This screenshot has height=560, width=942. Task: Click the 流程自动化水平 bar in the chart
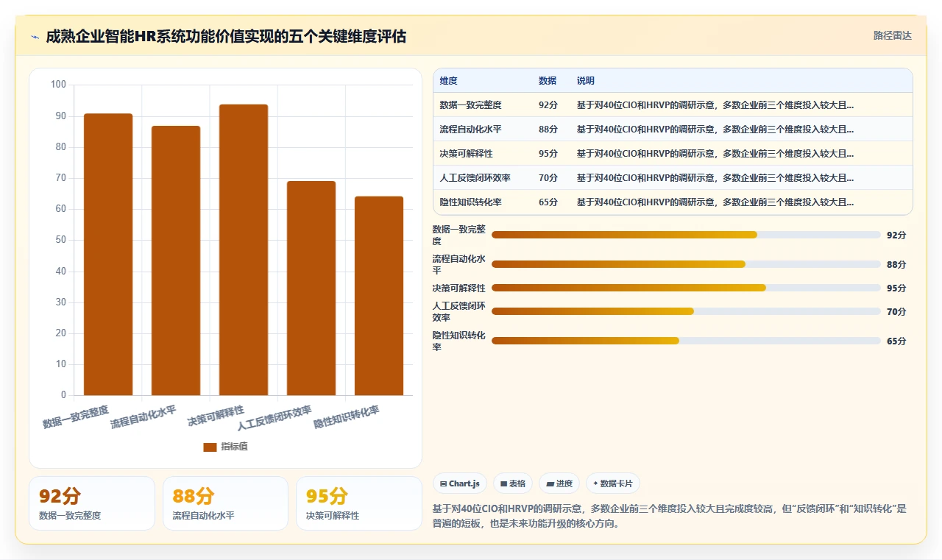point(176,260)
